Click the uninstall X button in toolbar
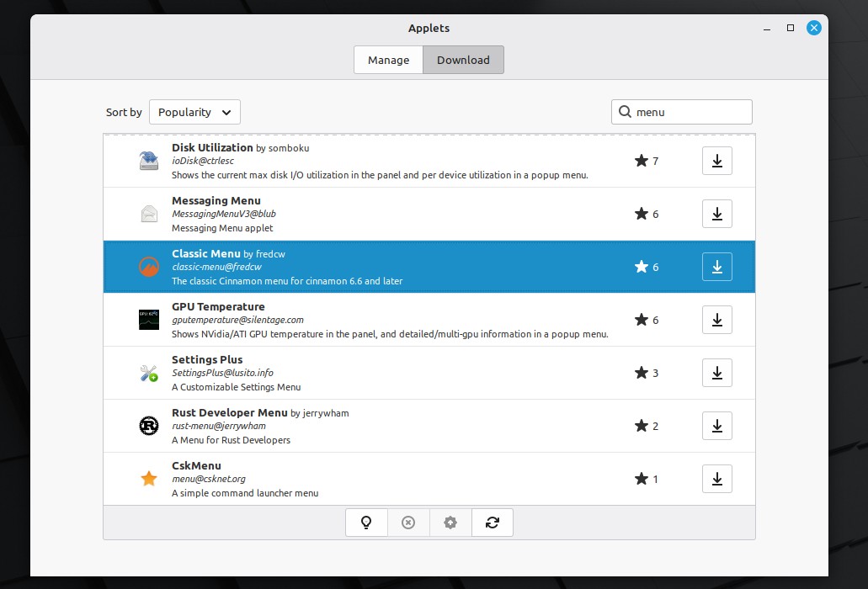The width and height of the screenshot is (868, 589). [408, 523]
